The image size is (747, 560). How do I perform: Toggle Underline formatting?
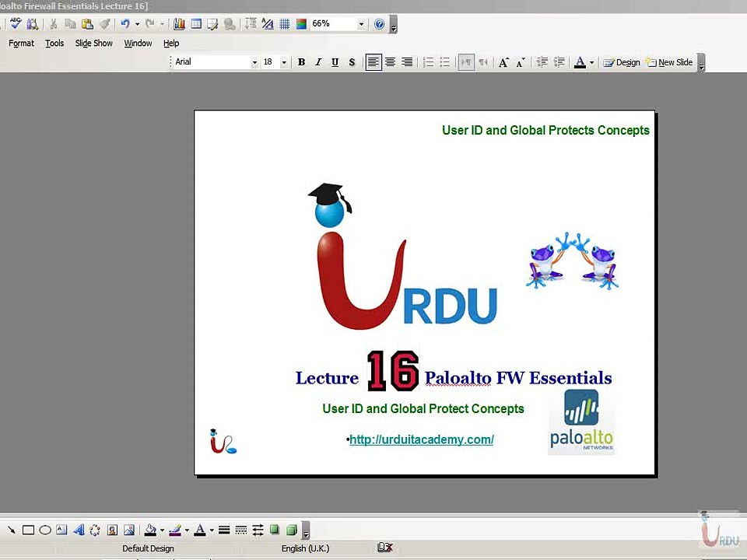(335, 62)
